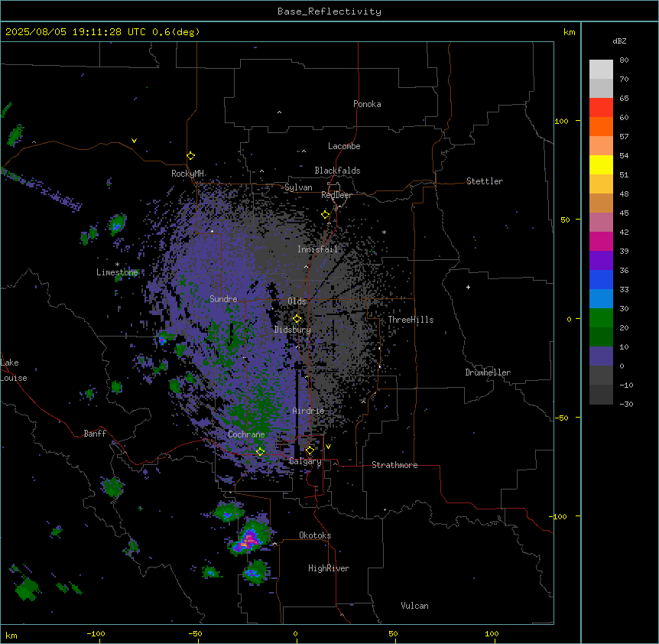Click the Sundre label
Image resolution: width=659 pixels, height=644 pixels.
tap(223, 299)
